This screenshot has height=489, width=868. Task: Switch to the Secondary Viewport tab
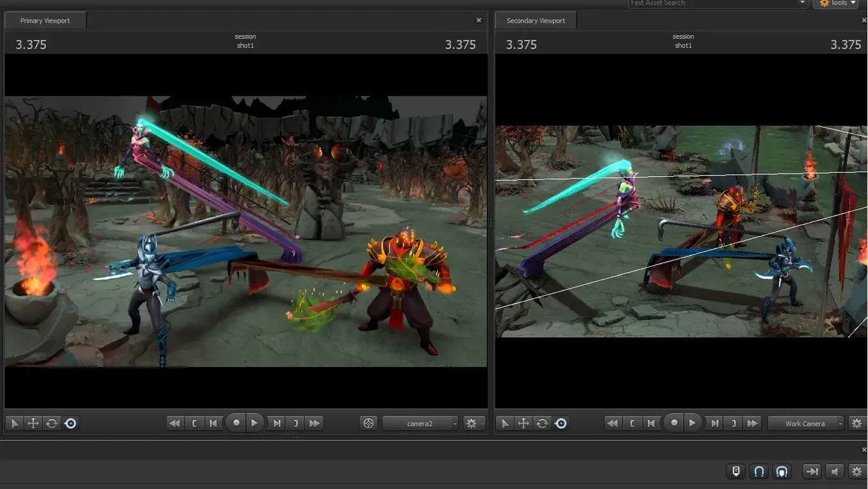[x=535, y=20]
